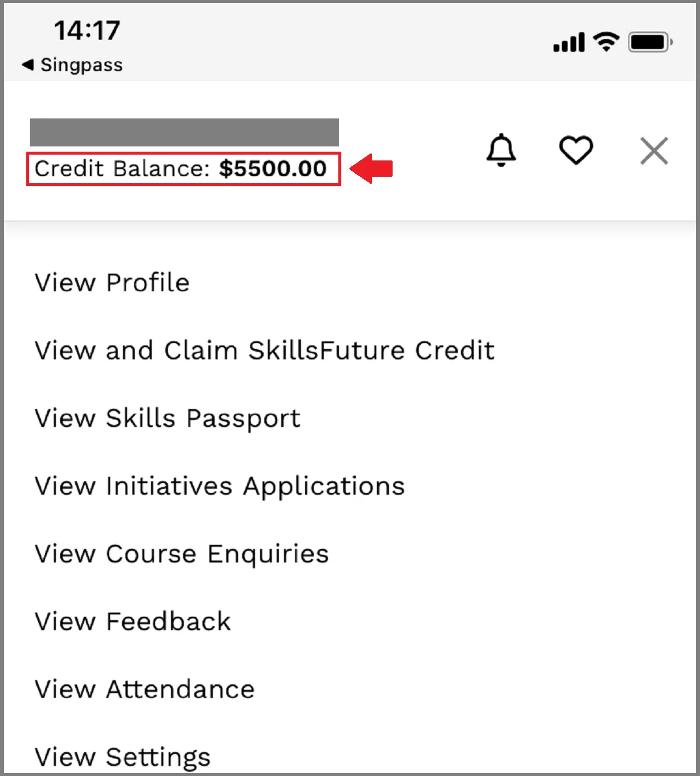This screenshot has height=776, width=700.
Task: Select View Feedback menu item
Action: pyautogui.click(x=133, y=621)
